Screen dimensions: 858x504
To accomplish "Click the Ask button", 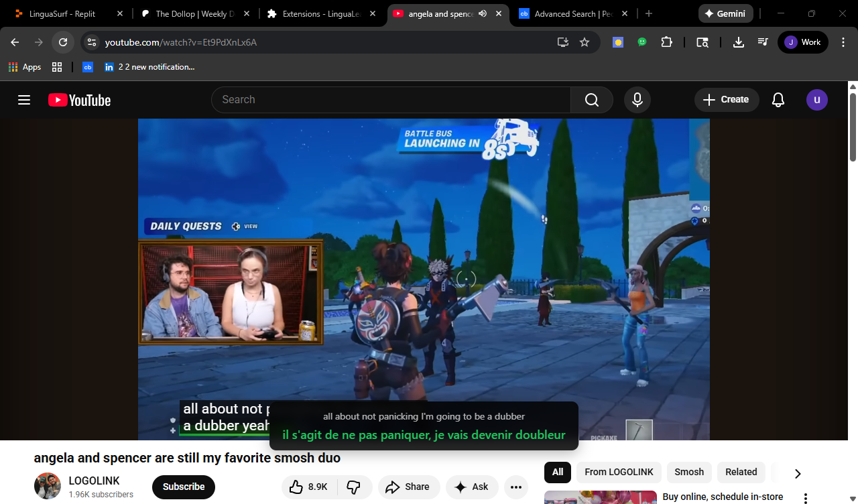I will click(472, 487).
